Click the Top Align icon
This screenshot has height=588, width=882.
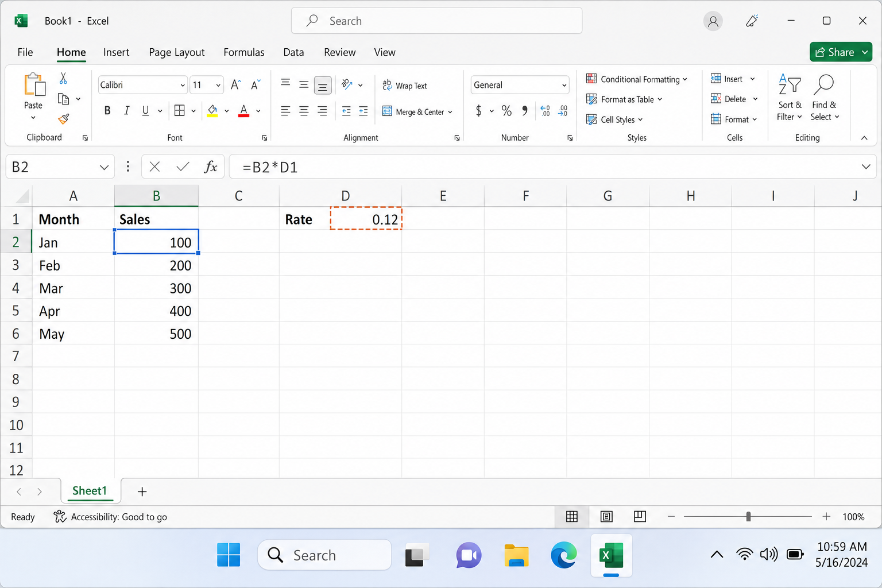(285, 83)
